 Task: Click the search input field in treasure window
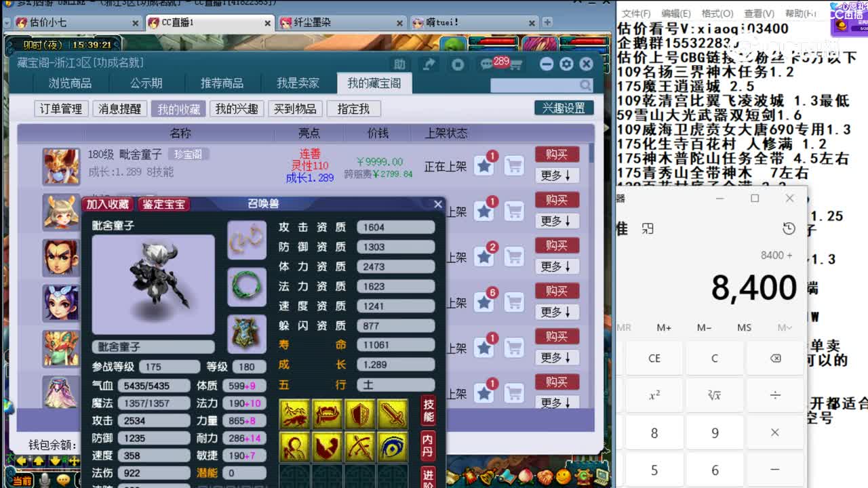click(x=535, y=85)
